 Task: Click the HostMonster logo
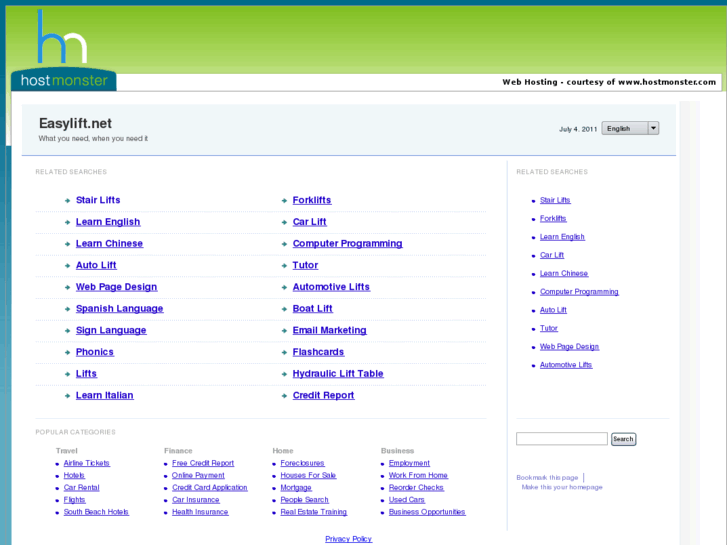click(x=64, y=50)
